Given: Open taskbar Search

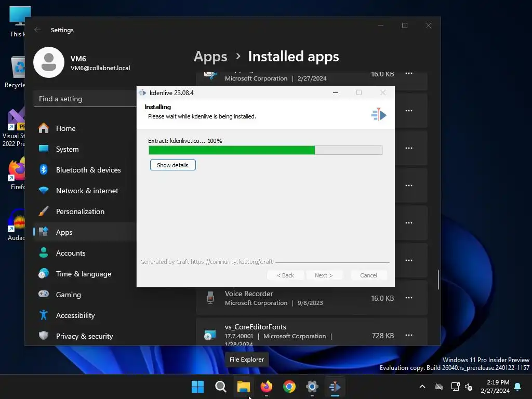Looking at the screenshot, I should (220, 387).
